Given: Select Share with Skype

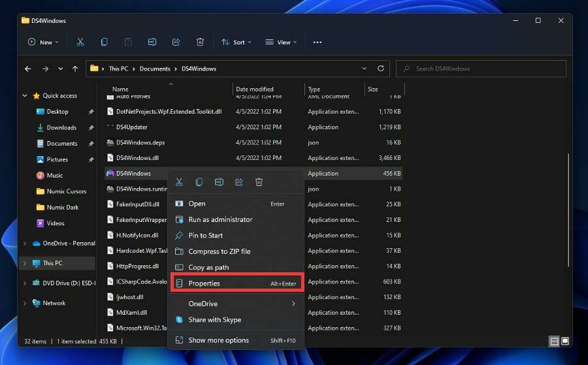Looking at the screenshot, I should (235, 320).
